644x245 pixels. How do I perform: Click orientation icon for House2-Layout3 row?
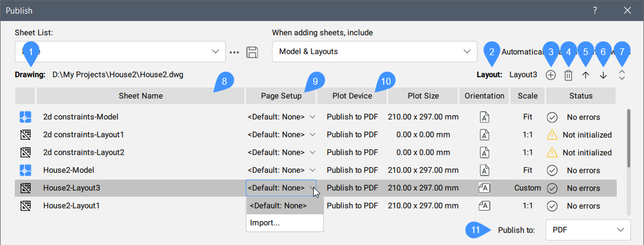485,188
